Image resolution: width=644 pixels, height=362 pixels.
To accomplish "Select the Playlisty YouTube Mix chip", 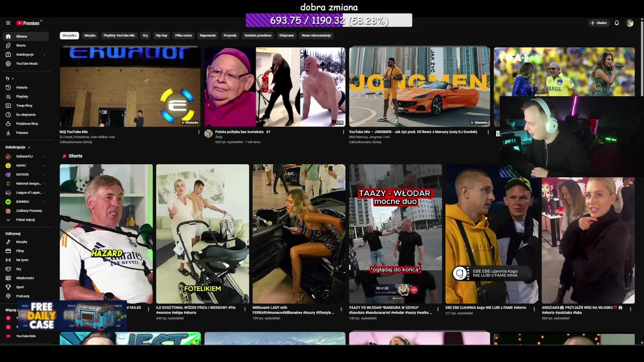I will 119,36.
